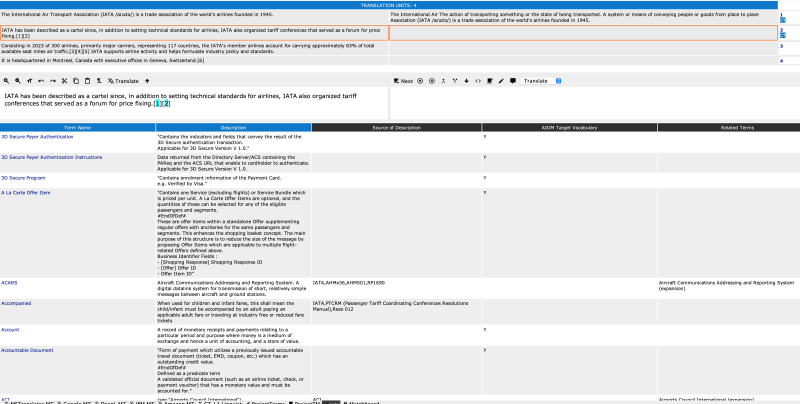Click segment number 1 link
Screen dimensions: 800x404
[x=781, y=15]
